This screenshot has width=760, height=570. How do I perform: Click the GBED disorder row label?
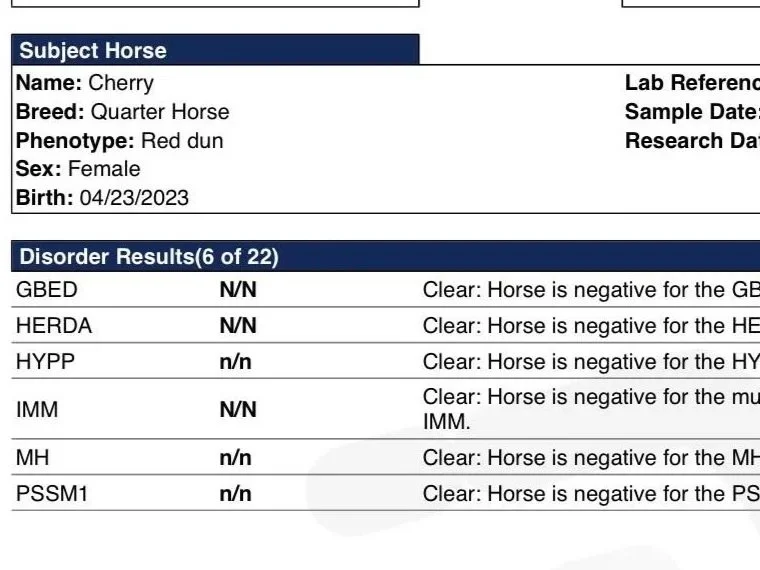coord(47,290)
